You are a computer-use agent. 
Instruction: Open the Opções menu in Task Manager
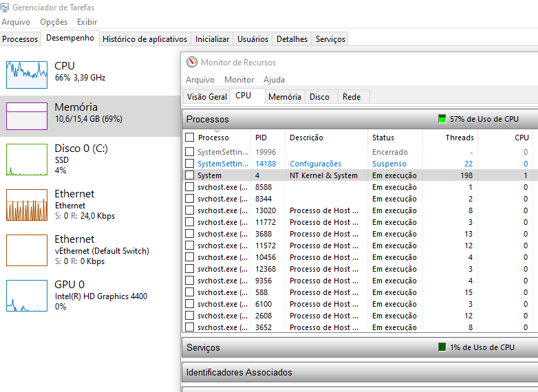[x=54, y=22]
